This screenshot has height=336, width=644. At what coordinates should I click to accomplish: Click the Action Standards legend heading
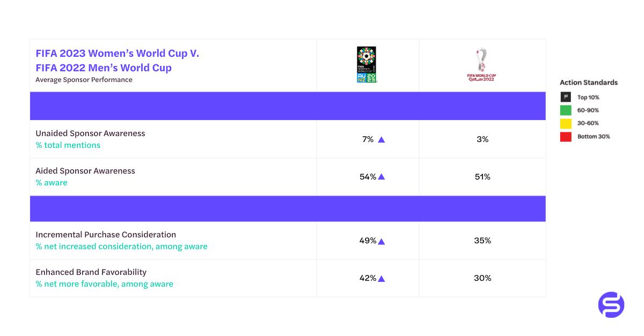click(x=589, y=83)
